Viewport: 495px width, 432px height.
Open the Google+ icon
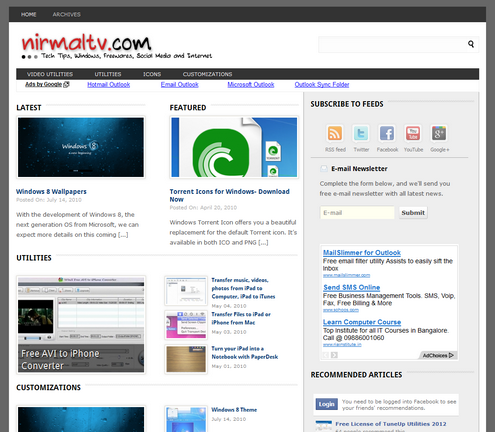(439, 134)
